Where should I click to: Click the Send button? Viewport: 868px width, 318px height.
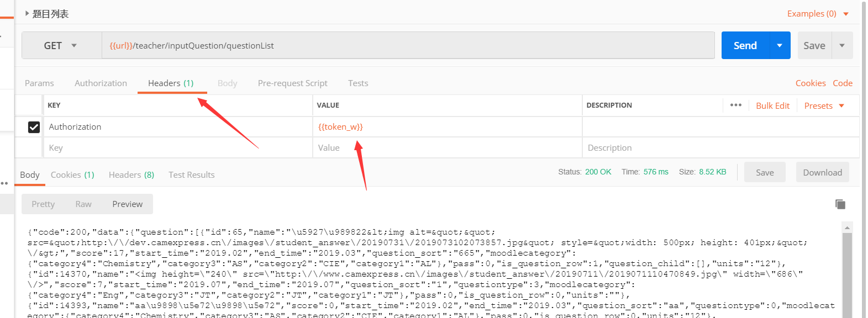point(745,46)
